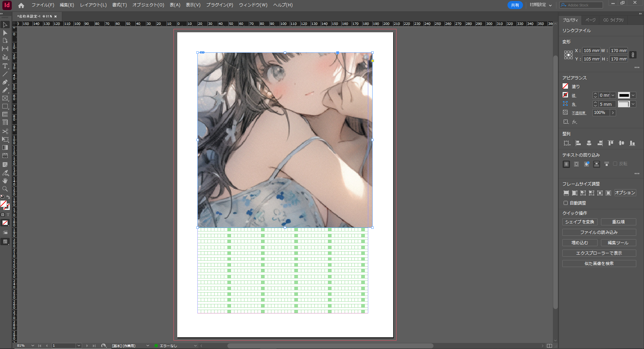644x349 pixels.
Task: Select wrap around bounding box option
Action: point(576,164)
